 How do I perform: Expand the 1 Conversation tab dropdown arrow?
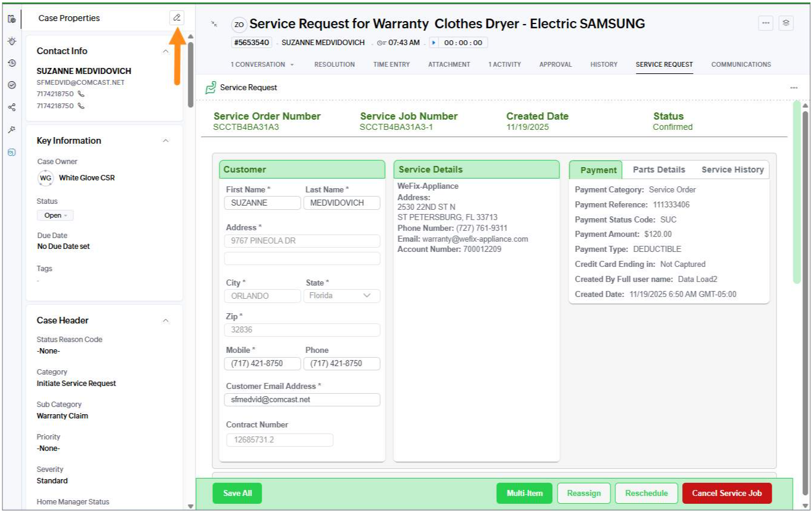click(292, 65)
